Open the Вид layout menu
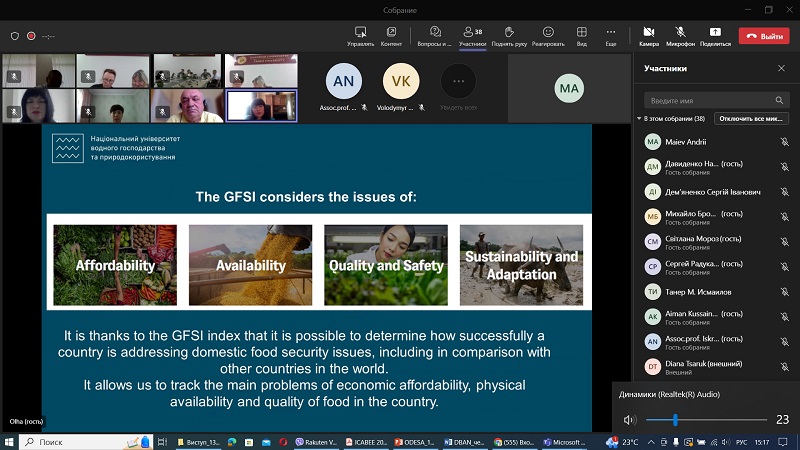 pos(581,35)
